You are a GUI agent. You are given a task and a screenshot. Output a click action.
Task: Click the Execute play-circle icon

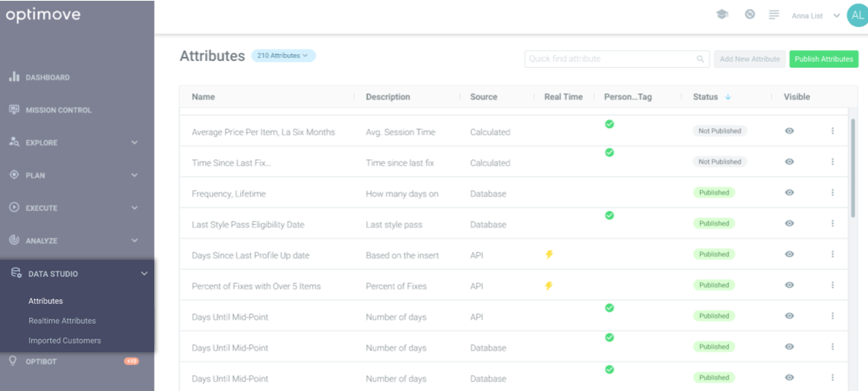click(14, 207)
